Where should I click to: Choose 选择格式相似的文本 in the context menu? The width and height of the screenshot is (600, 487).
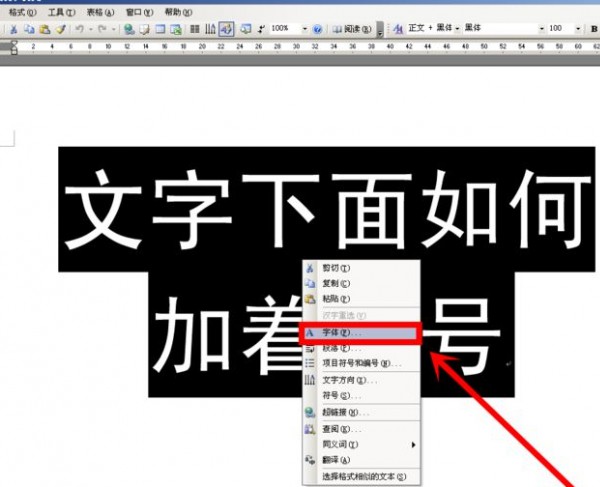tap(361, 477)
